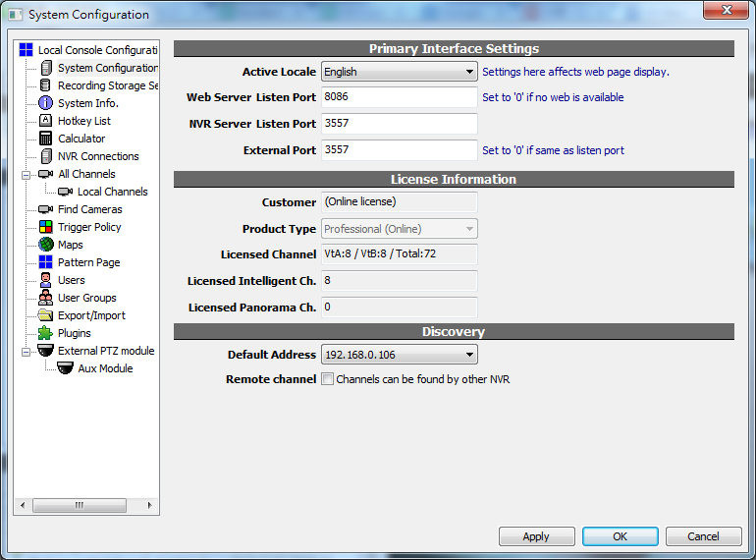Screen dimensions: 756x560
Task: Click the Licensed Panorama Ch. field
Action: coord(400,307)
